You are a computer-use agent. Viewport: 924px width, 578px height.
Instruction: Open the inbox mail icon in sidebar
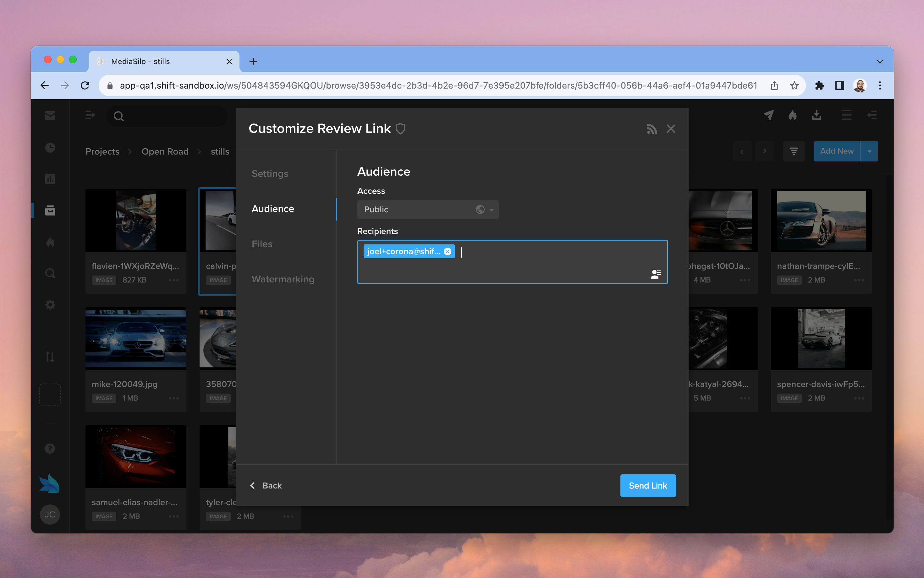[50, 116]
